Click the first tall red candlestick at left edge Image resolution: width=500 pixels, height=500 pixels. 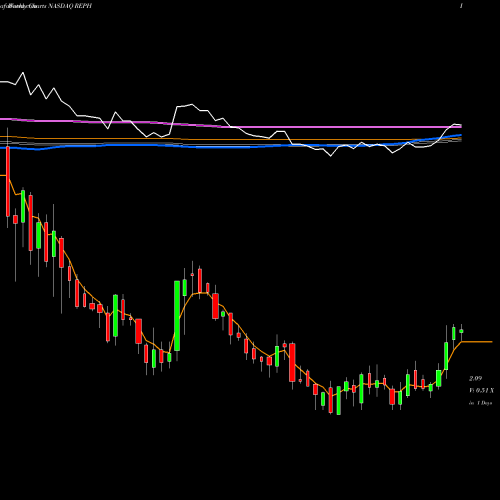(8, 182)
